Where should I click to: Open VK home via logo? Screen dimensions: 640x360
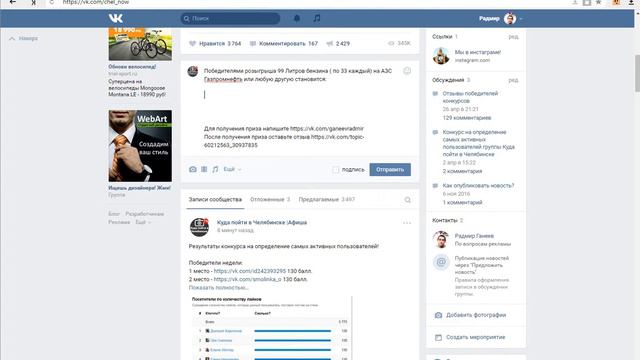click(x=116, y=18)
